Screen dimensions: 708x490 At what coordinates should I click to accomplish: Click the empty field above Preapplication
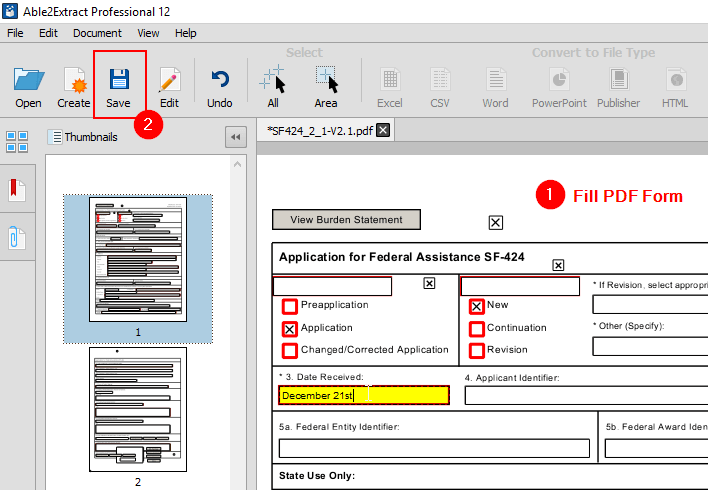332,286
